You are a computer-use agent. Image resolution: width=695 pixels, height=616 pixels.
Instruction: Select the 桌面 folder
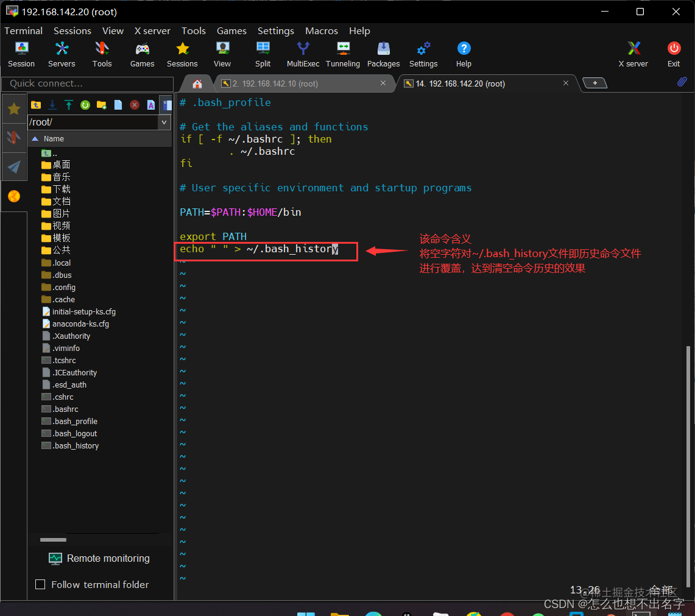point(55,165)
